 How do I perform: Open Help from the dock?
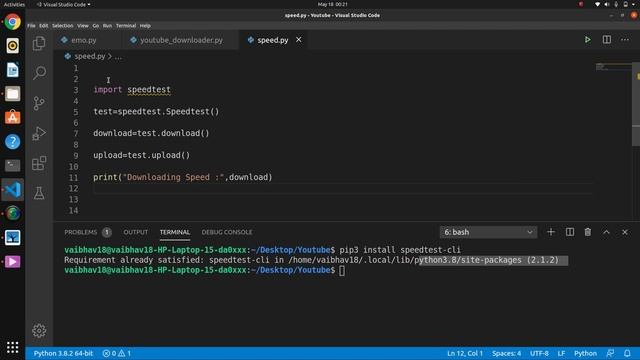pos(13,142)
